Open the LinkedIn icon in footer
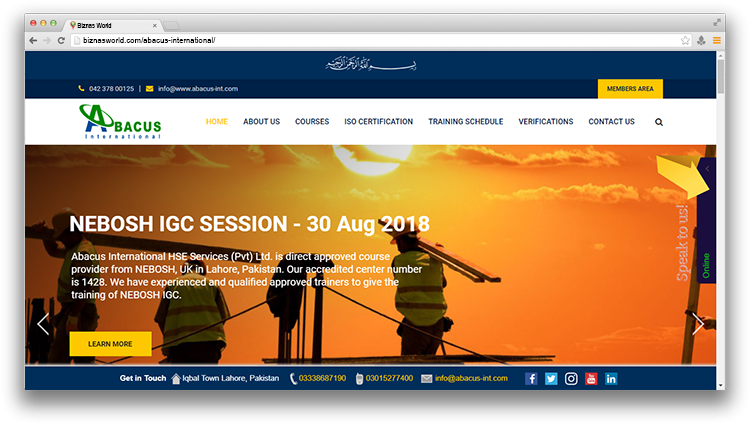Viewport: 750px width, 425px height. [x=611, y=379]
